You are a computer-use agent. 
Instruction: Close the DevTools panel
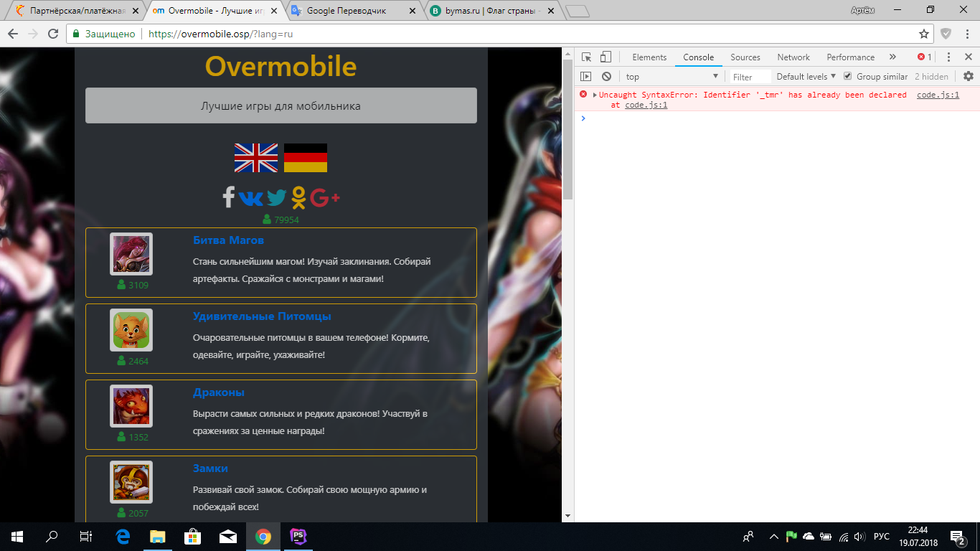click(968, 57)
